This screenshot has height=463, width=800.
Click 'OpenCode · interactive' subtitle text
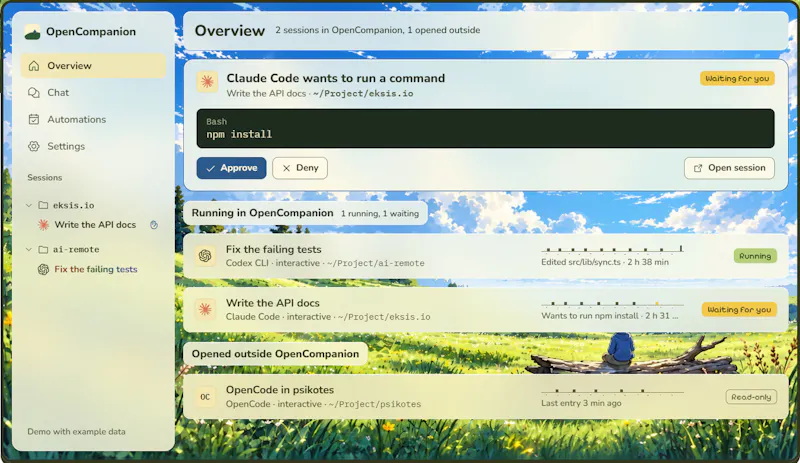[x=274, y=404]
